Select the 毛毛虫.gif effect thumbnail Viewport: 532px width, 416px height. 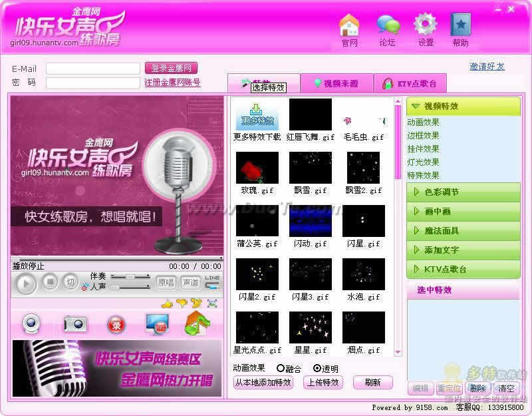(363, 114)
